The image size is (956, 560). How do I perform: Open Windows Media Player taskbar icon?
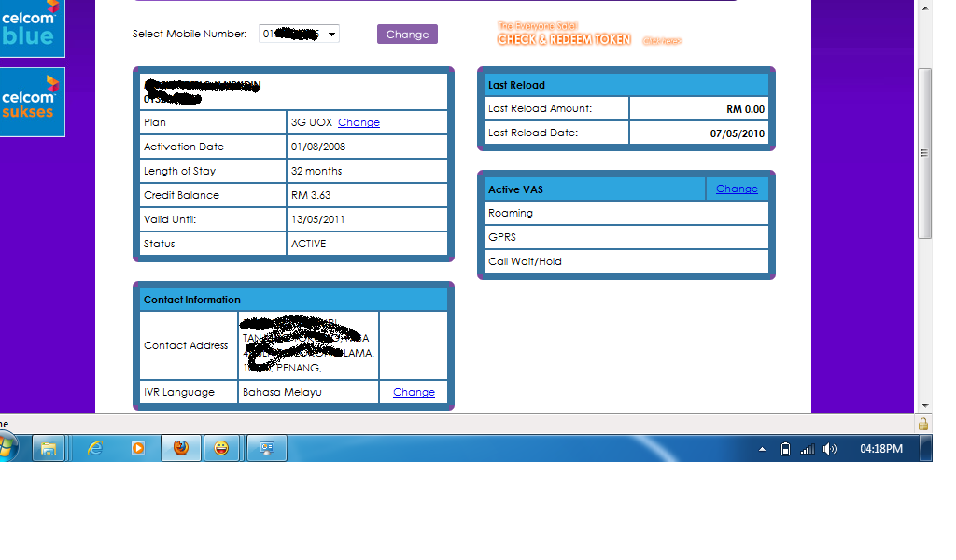[138, 449]
